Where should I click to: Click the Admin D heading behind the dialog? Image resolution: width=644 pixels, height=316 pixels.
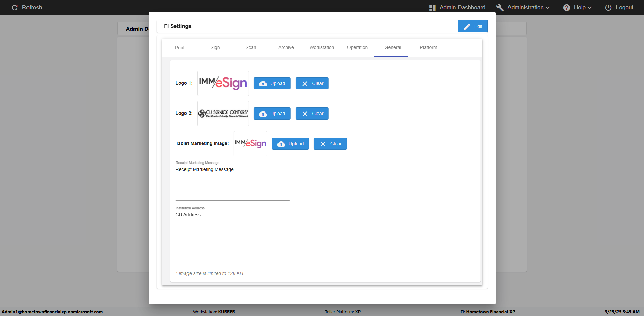[137, 29]
